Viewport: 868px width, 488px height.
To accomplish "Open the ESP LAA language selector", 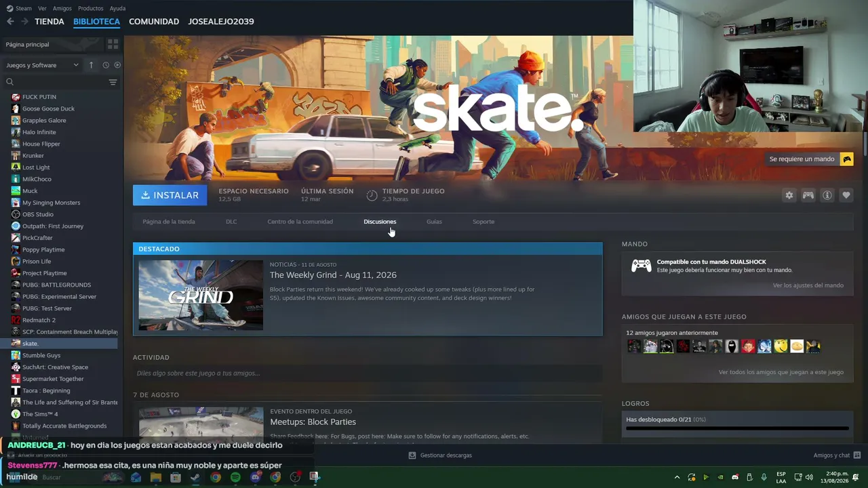I will [781, 477].
